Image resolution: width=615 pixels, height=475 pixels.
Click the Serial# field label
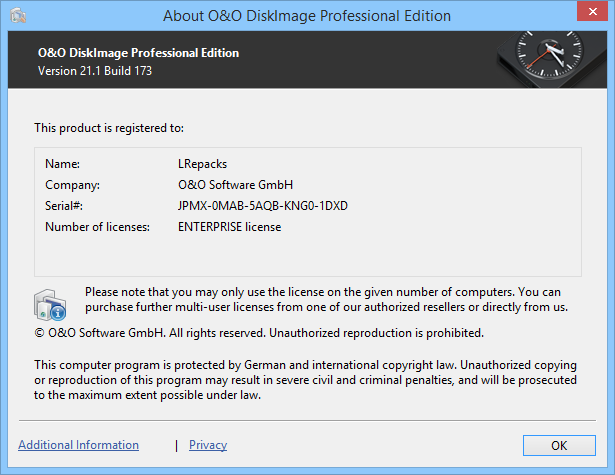(63, 206)
